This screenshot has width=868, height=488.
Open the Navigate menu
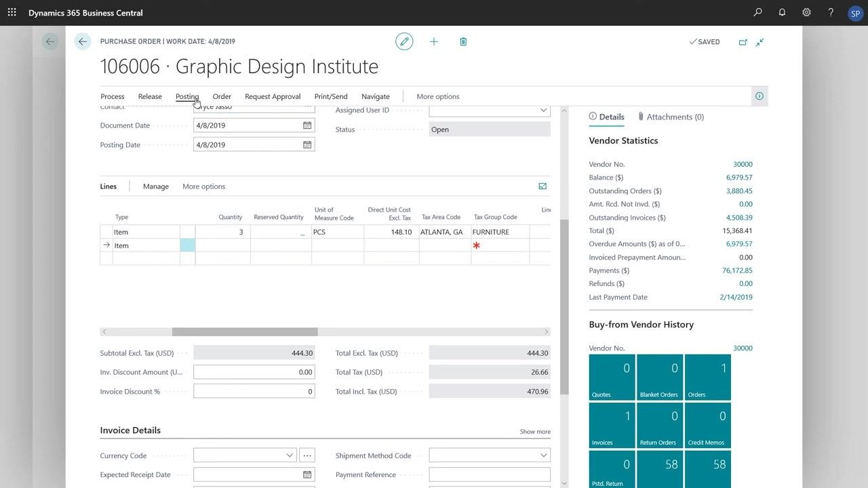tap(376, 96)
